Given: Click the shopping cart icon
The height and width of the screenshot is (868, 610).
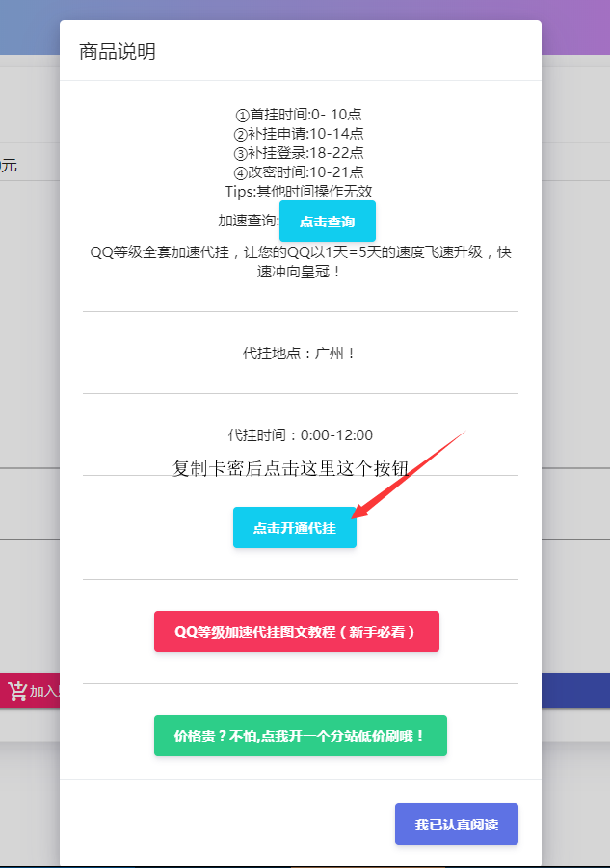Looking at the screenshot, I should click(17, 691).
